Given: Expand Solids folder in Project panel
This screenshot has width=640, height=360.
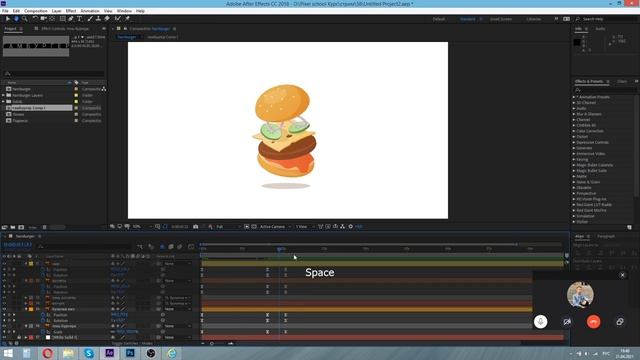Looking at the screenshot, I should [3, 102].
